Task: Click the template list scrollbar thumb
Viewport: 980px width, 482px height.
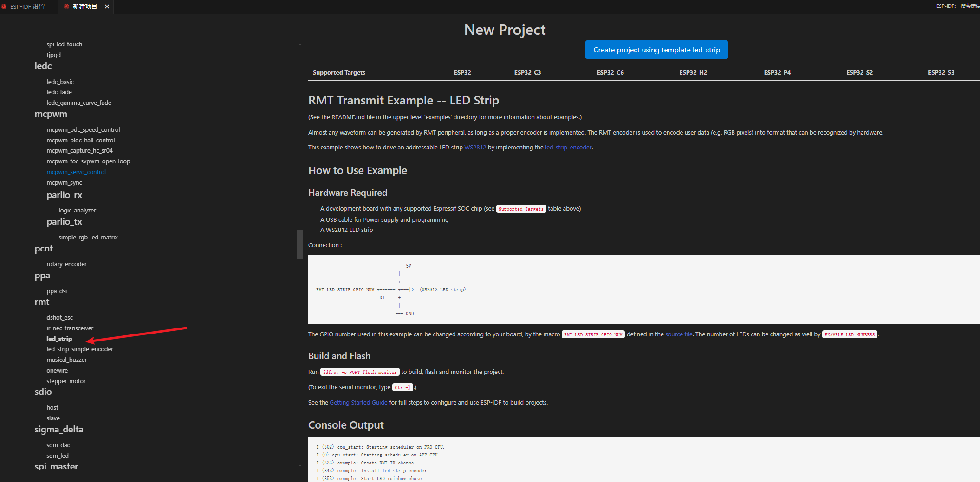Action: click(x=300, y=244)
